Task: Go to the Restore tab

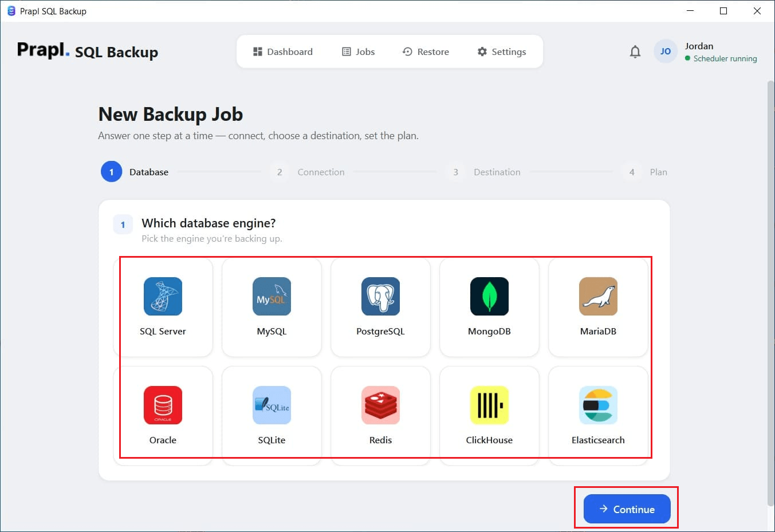Action: point(426,52)
